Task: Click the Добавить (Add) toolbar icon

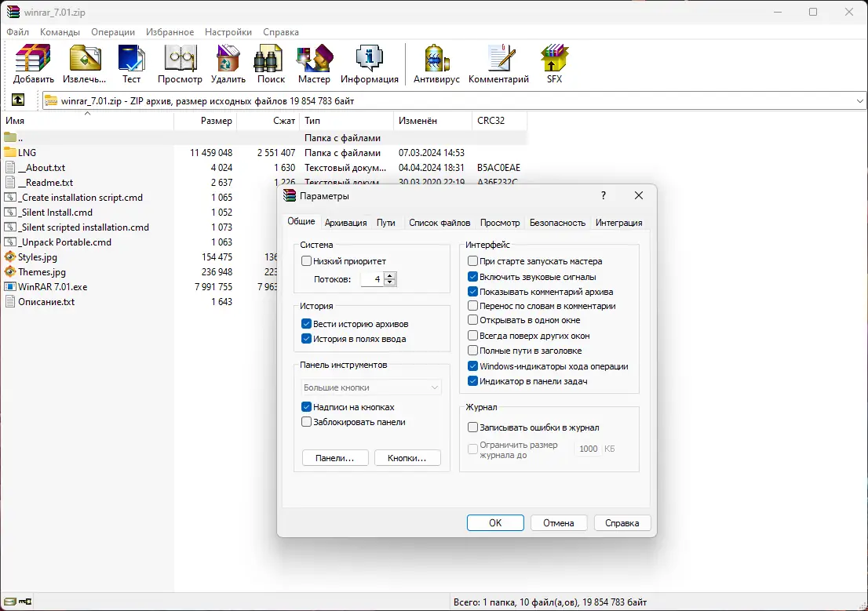Action: tap(31, 59)
